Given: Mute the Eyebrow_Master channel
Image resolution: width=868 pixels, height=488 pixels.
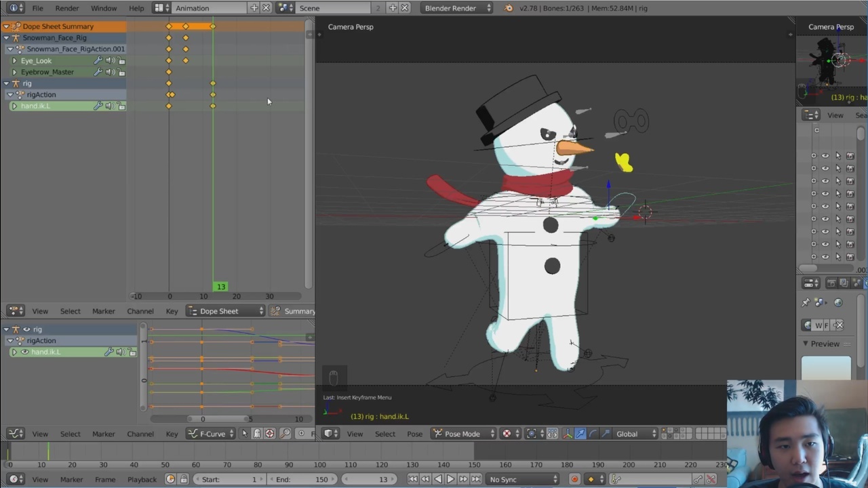Looking at the screenshot, I should [x=109, y=72].
